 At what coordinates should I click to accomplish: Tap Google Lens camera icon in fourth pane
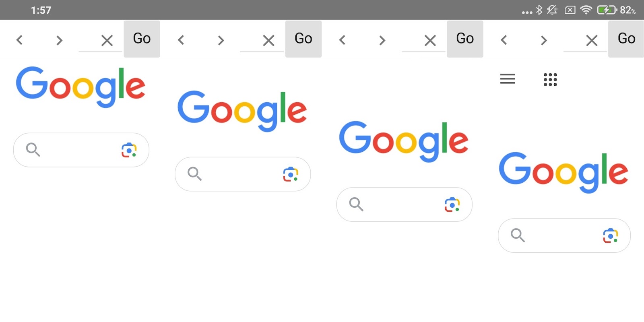pyautogui.click(x=611, y=236)
